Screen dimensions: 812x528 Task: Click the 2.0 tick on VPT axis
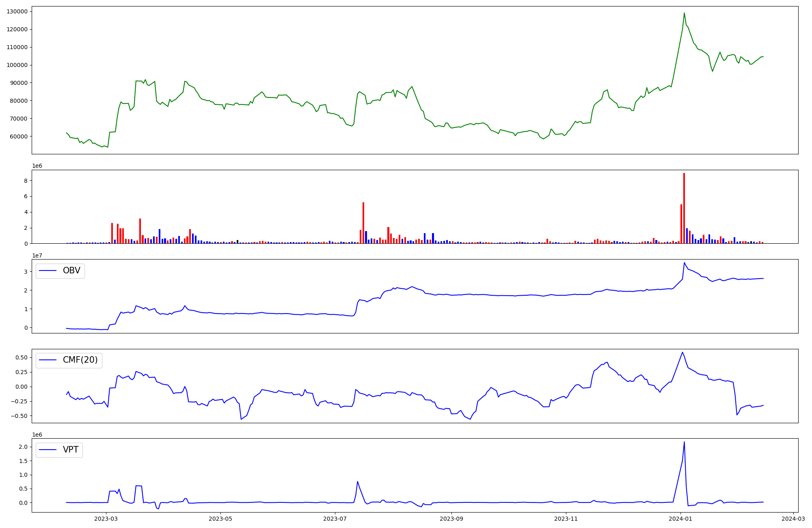(23, 447)
